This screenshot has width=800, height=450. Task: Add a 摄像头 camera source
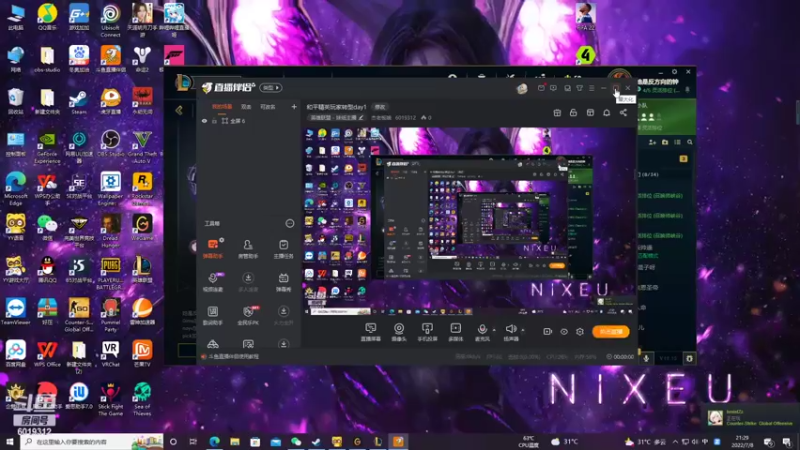pos(399,332)
